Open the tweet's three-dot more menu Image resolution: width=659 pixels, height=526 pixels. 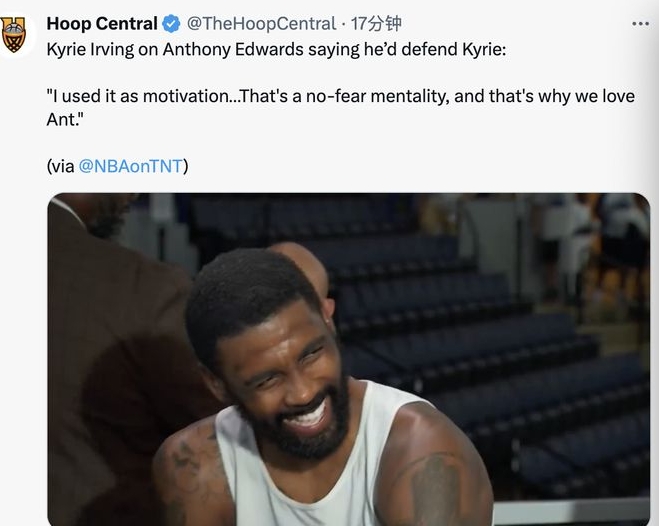click(638, 23)
